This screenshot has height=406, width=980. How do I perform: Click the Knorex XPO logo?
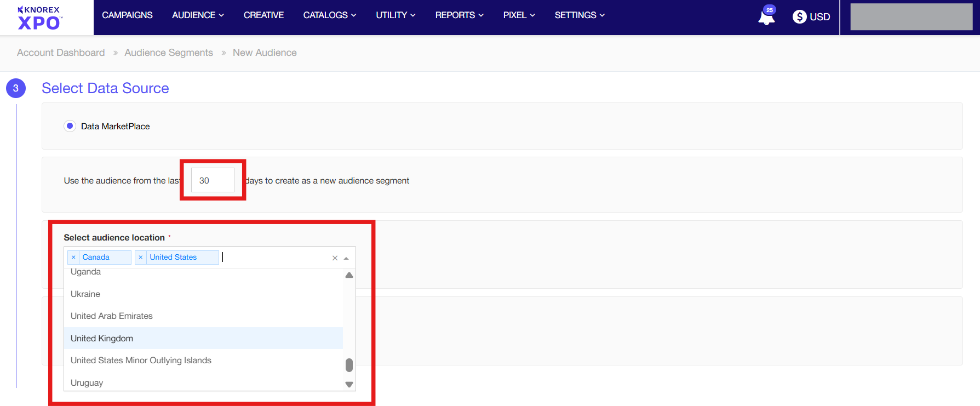coord(39,18)
